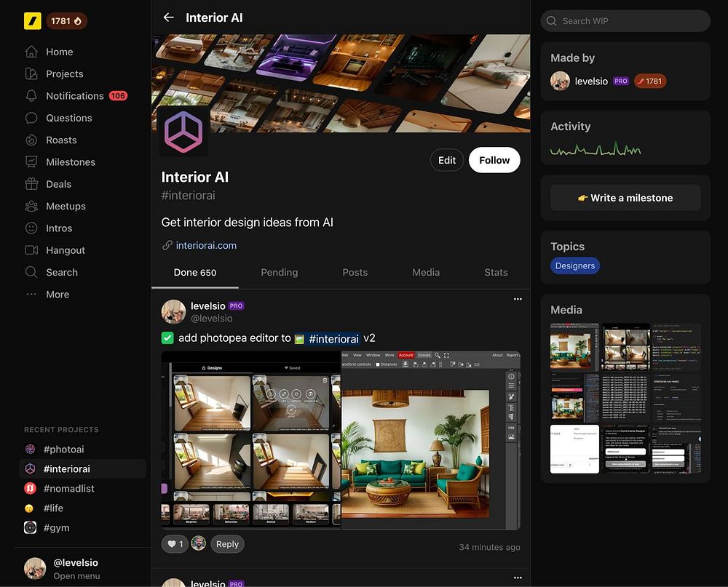728x587 pixels.
Task: Open the Intros smiley icon
Action: coord(31,228)
